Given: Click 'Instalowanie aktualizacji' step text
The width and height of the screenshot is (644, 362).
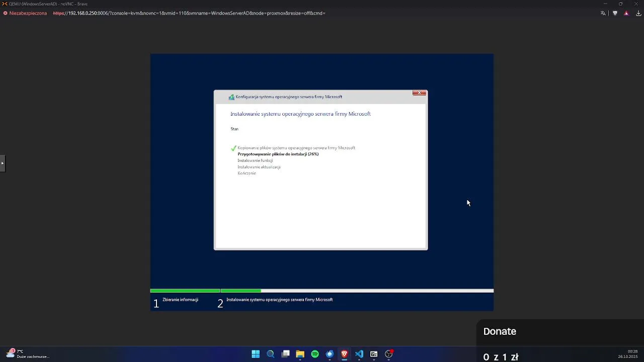Looking at the screenshot, I should tap(259, 167).
